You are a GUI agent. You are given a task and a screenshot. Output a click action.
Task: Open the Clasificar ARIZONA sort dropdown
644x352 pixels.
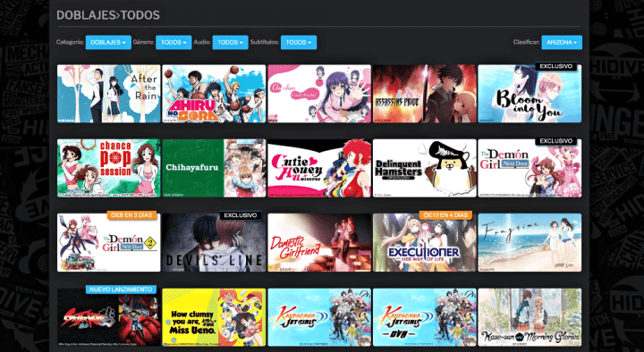[x=562, y=42]
